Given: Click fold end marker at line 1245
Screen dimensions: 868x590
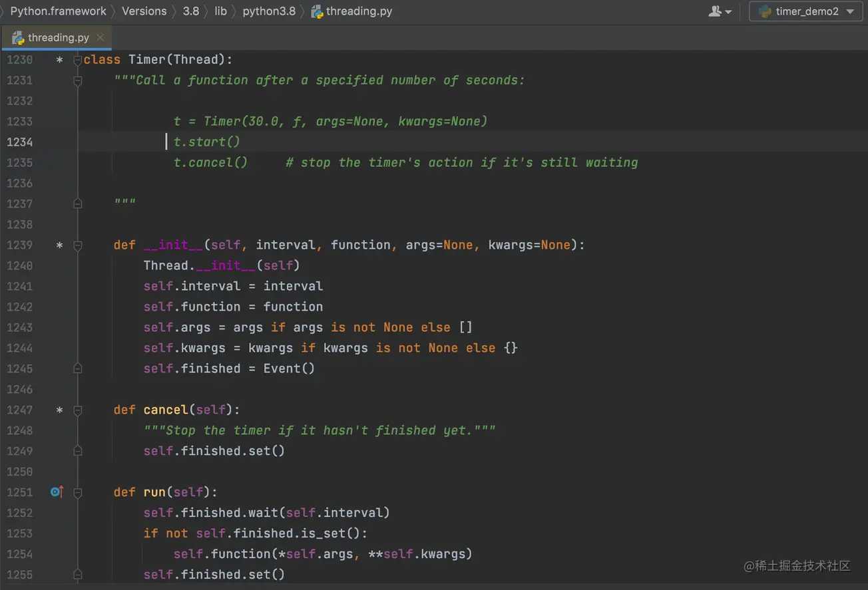Looking at the screenshot, I should click(x=78, y=369).
